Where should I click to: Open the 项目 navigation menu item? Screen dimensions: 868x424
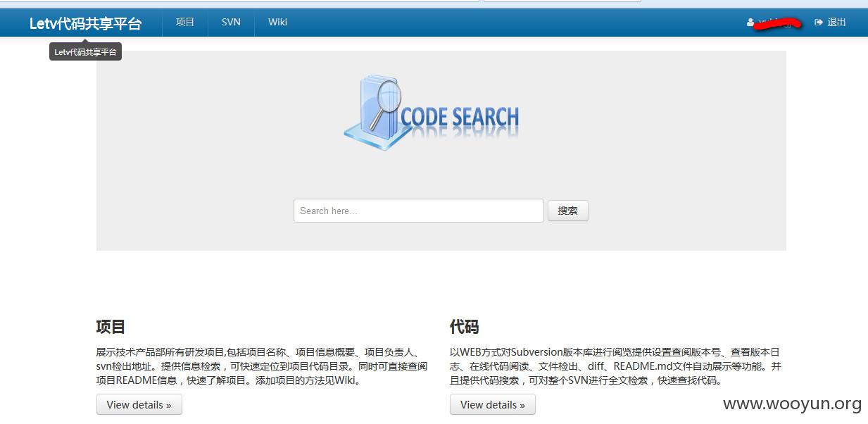coord(185,22)
